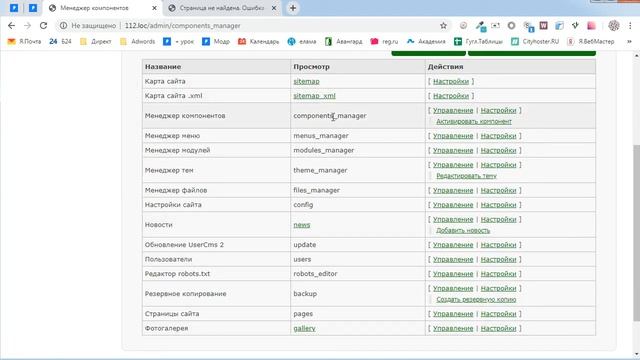Open the profile avatar icon in the toolbar
This screenshot has width=640, height=360.
613,26
